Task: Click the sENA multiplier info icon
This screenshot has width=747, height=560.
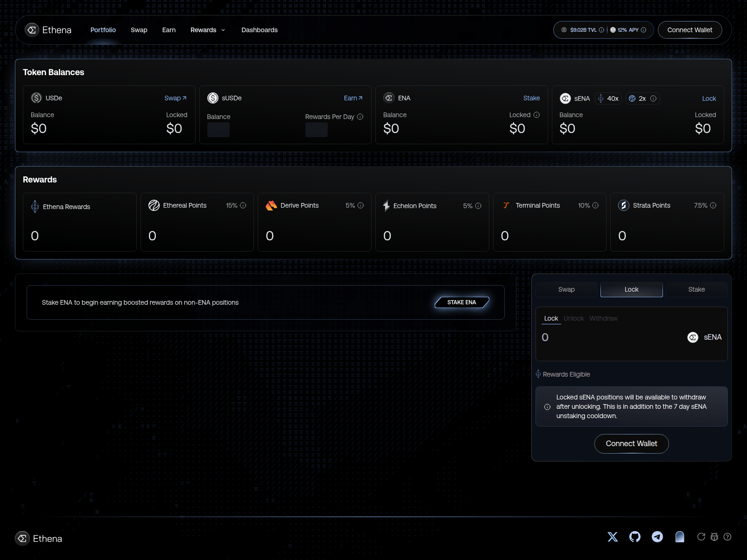Action: point(653,98)
